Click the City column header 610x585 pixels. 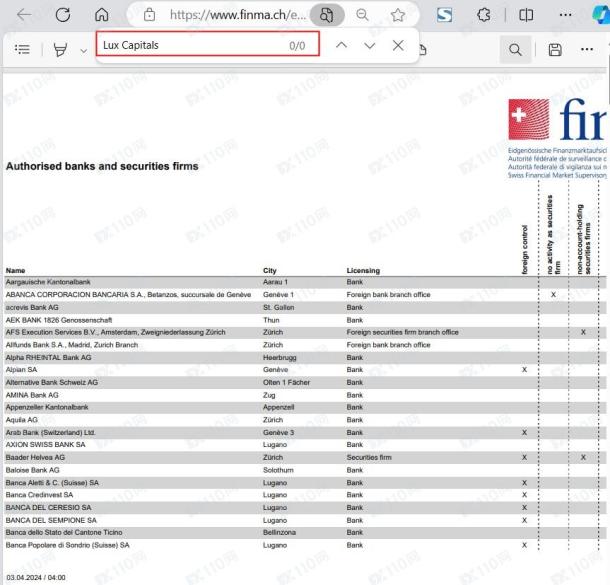[x=270, y=270]
